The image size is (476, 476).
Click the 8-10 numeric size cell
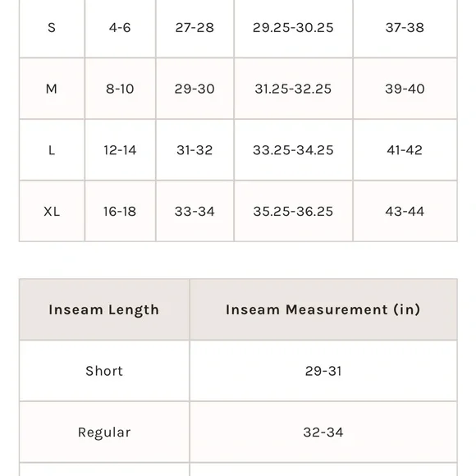(120, 89)
